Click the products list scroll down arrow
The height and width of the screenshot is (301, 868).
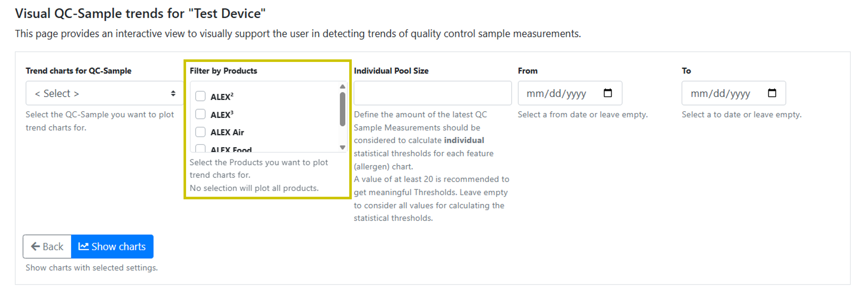(342, 148)
